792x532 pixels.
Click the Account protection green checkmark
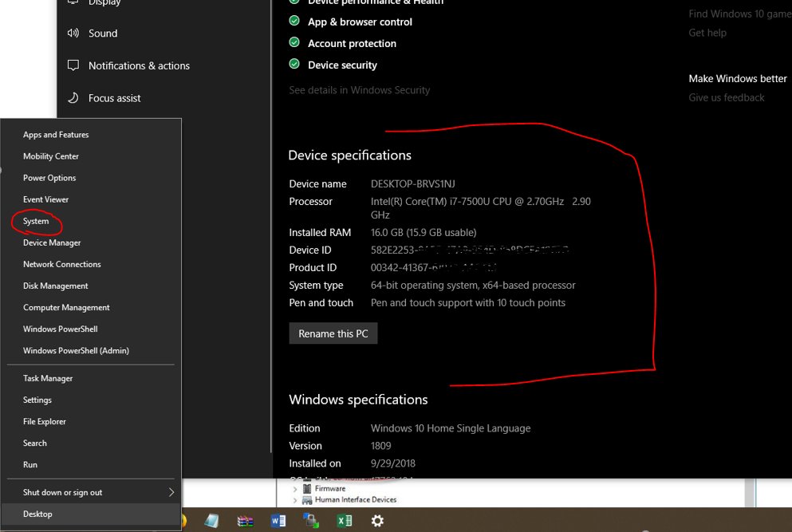point(294,42)
